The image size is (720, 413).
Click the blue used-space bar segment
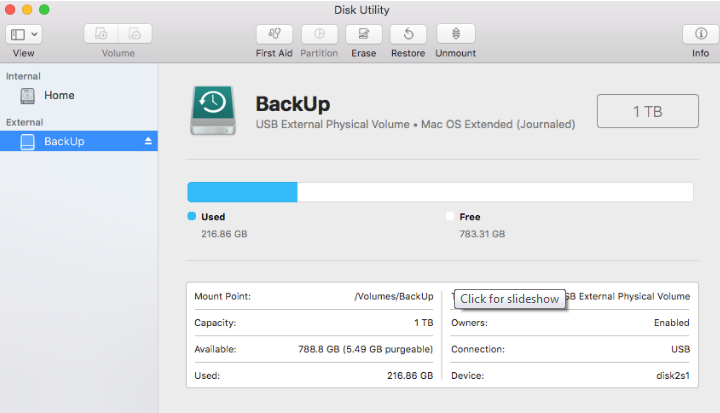[x=242, y=192]
